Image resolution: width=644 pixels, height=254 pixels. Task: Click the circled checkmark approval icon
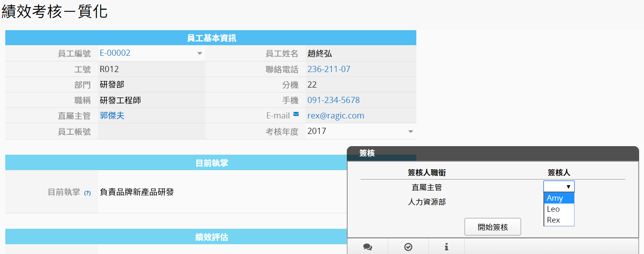pyautogui.click(x=408, y=247)
